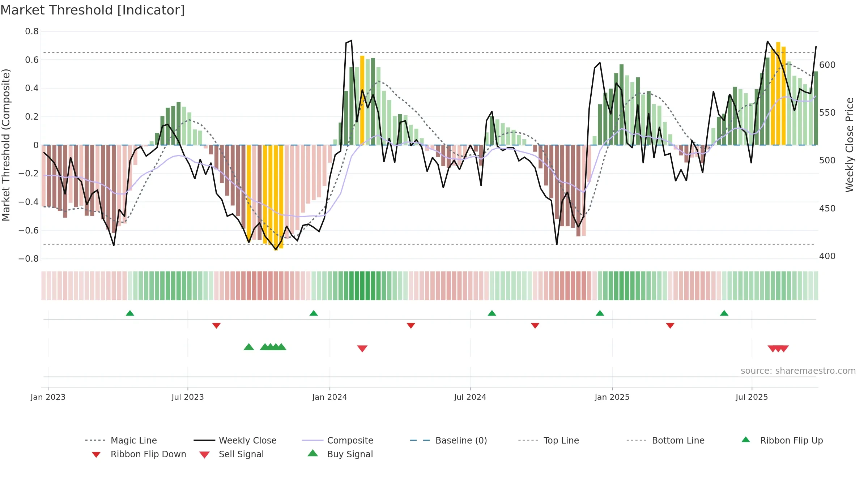868x488 pixels.
Task: Click the sharemaestro.com source text
Action: [798, 371]
